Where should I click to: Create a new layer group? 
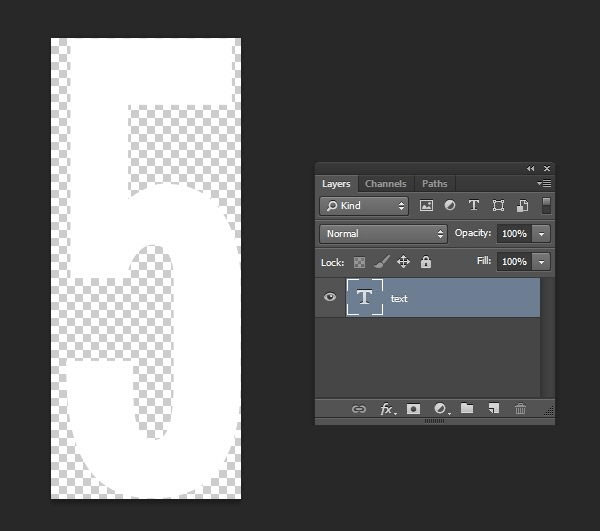[x=467, y=409]
